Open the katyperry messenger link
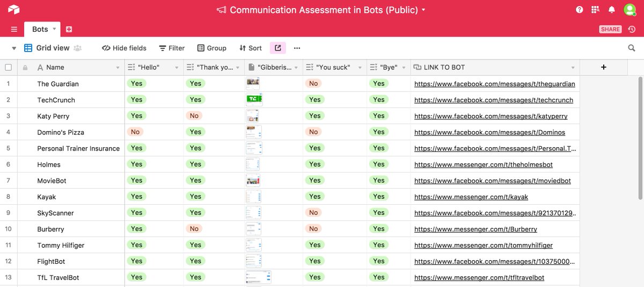 [x=491, y=116]
